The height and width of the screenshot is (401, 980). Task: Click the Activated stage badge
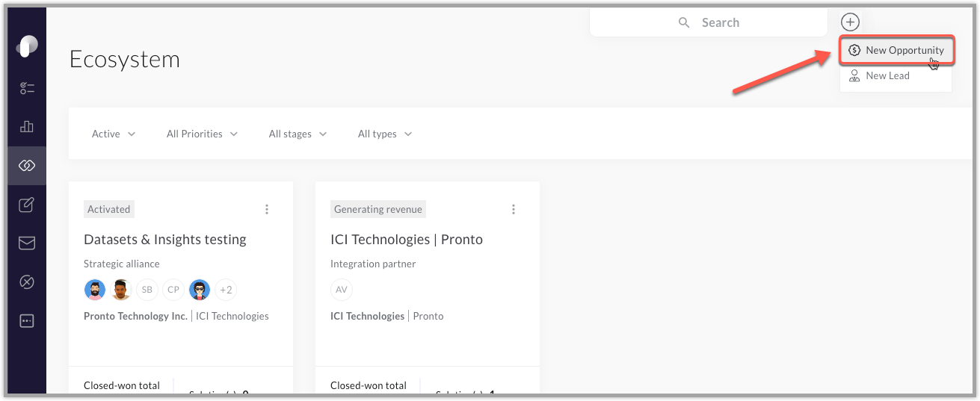(x=109, y=210)
